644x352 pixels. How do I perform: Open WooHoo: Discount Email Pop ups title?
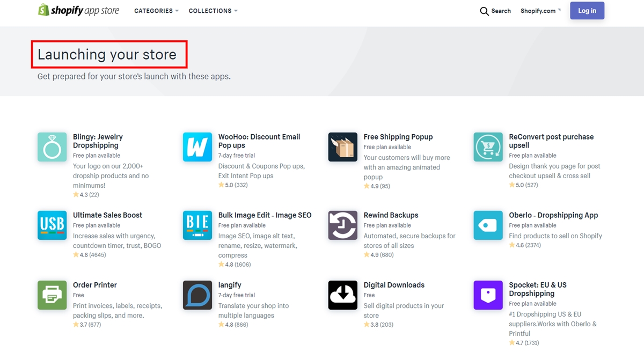[259, 141]
